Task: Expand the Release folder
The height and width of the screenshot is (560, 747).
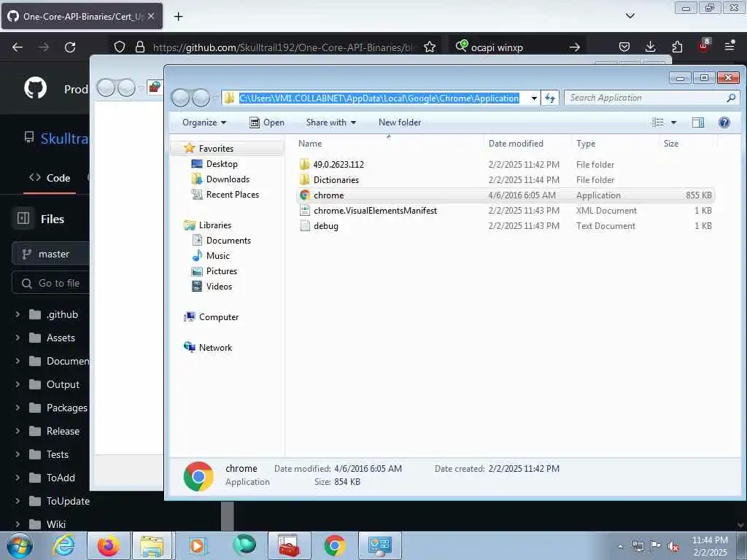Action: [18, 431]
